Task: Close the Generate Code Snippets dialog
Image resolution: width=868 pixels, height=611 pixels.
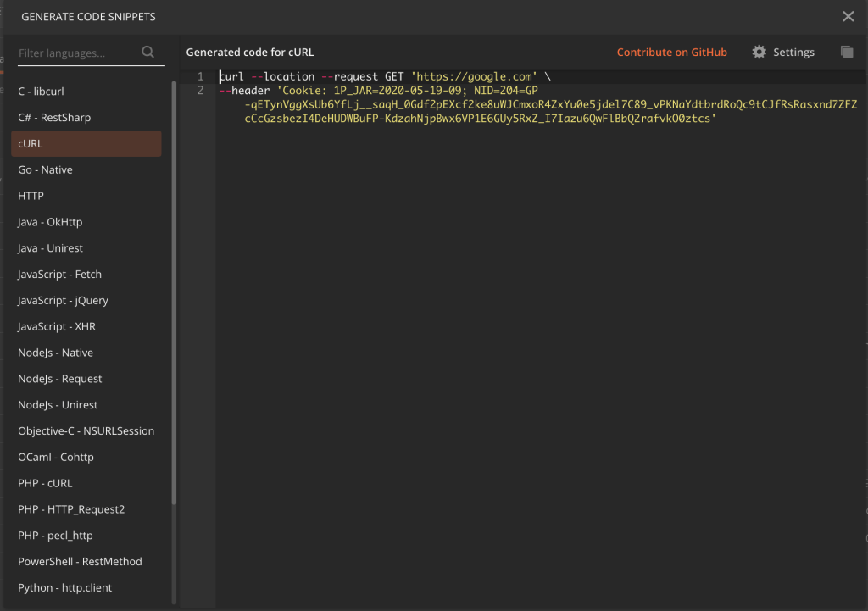Action: [x=848, y=16]
